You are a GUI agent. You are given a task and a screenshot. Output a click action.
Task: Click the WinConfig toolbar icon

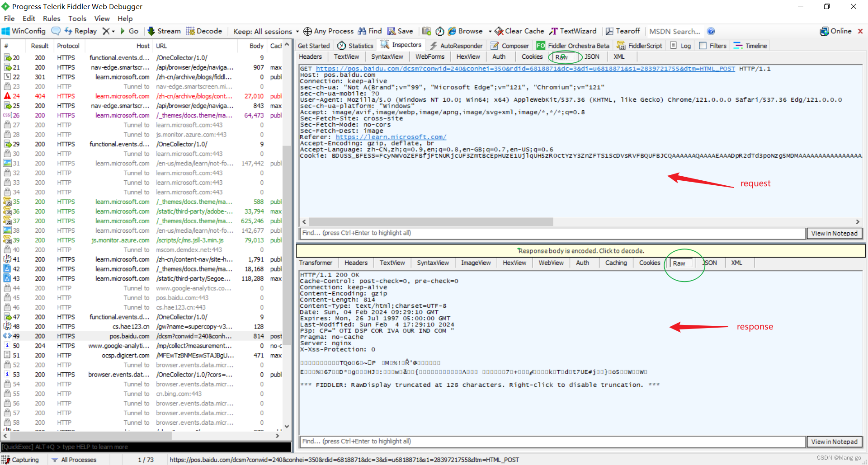24,31
